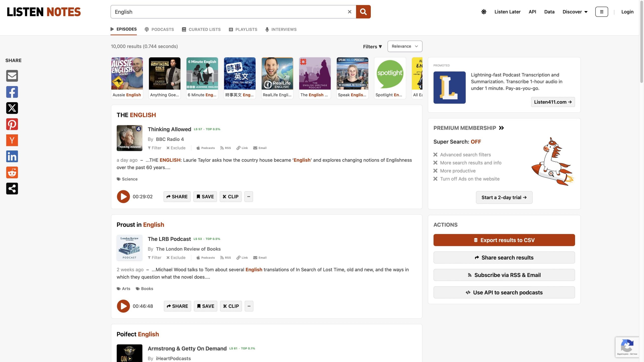This screenshot has width=644, height=362.
Task: Open the Relevance sort dropdown
Action: coord(405,46)
